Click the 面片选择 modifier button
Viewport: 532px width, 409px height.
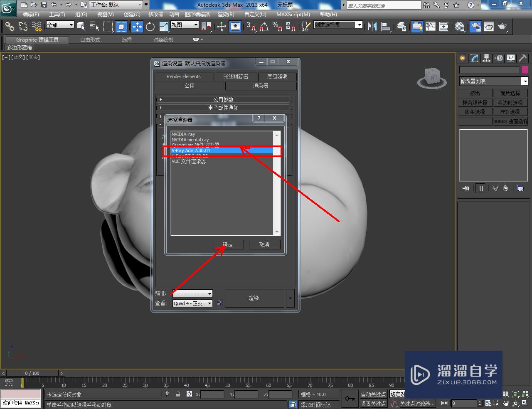tap(510, 93)
